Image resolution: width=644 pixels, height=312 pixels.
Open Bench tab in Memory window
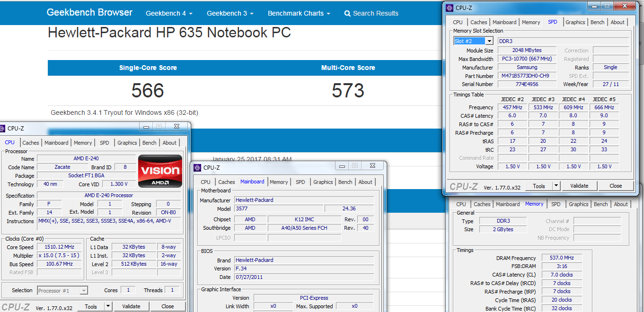601,204
